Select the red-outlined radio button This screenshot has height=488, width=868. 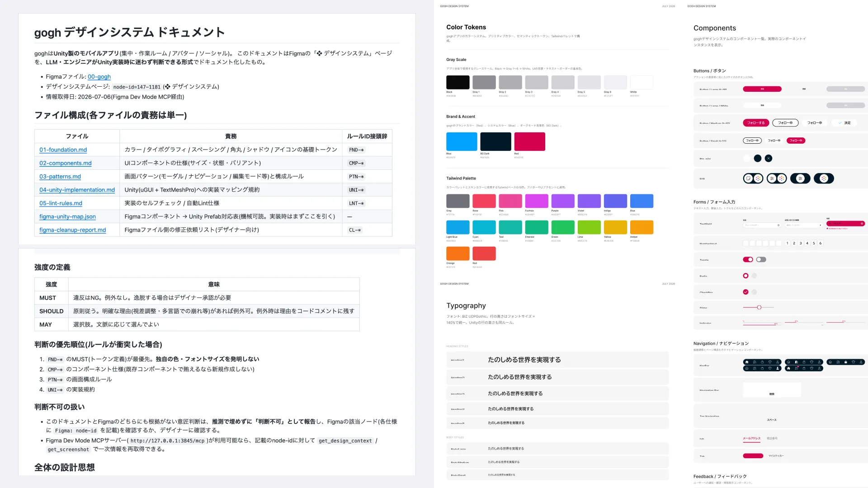click(745, 276)
